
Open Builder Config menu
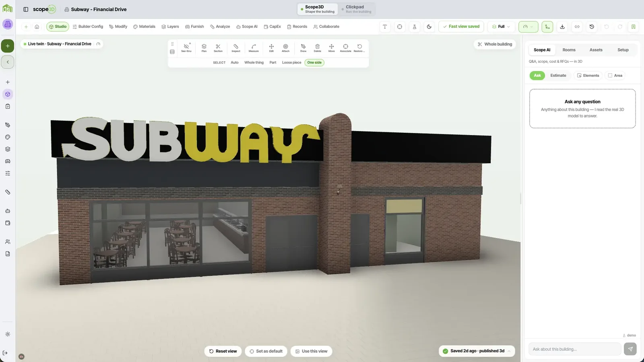pyautogui.click(x=88, y=27)
